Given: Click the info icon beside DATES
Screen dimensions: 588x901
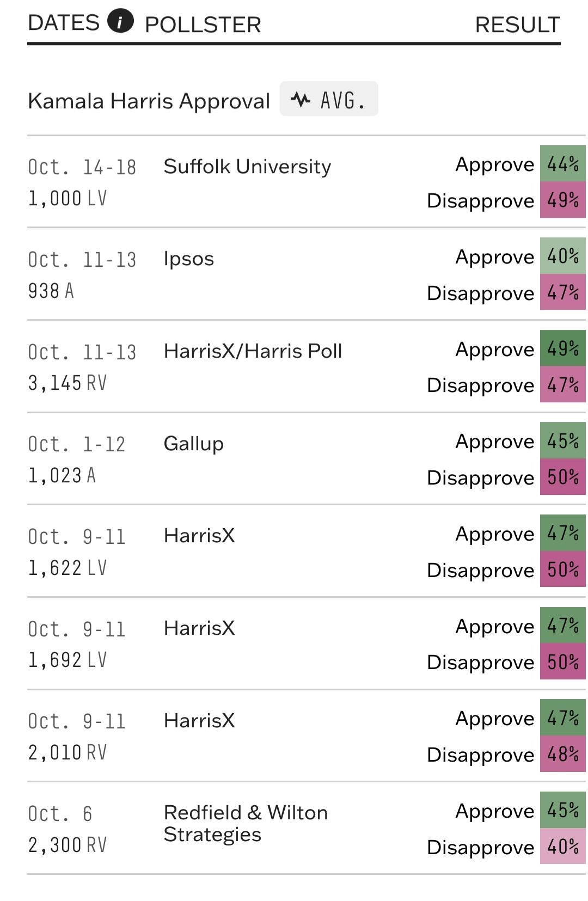Looking at the screenshot, I should coord(120,22).
